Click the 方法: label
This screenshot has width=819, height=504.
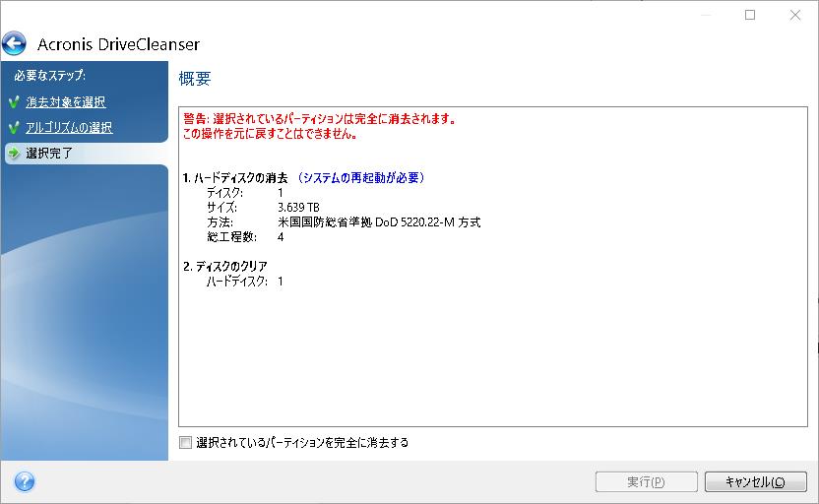click(220, 221)
